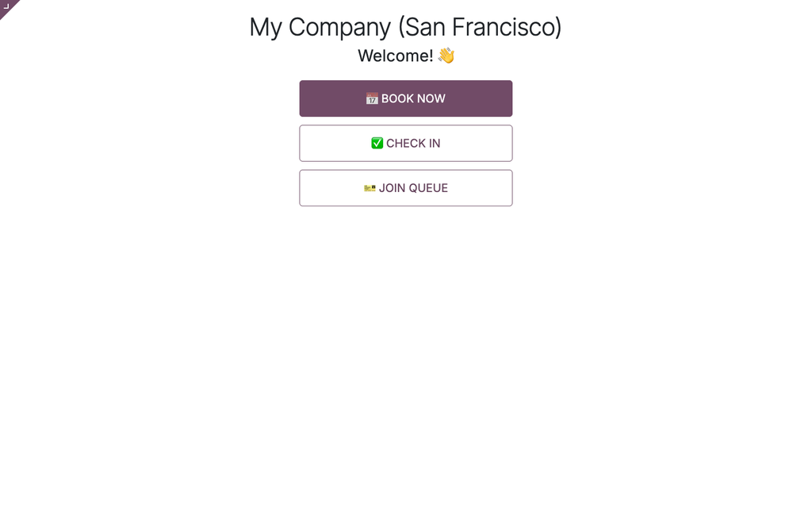Tap the JOIN QUEUE button
The width and height of the screenshot is (812, 508).
[406, 188]
